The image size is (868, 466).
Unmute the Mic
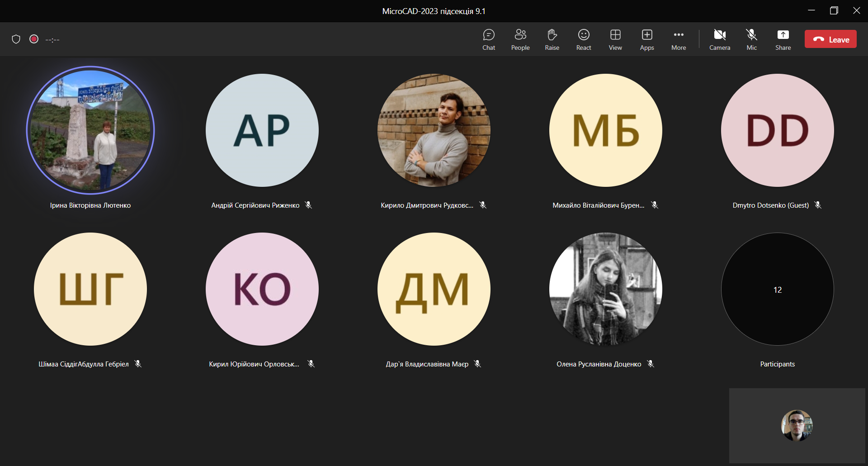click(751, 39)
